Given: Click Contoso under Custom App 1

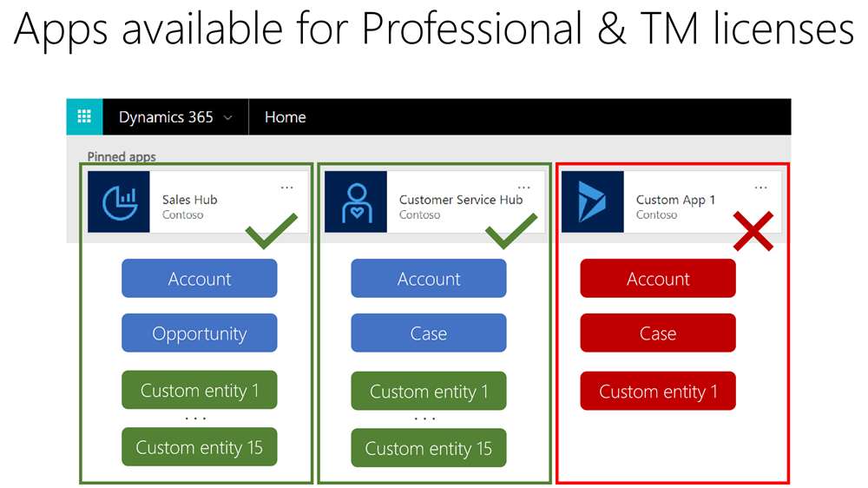Looking at the screenshot, I should 656,215.
